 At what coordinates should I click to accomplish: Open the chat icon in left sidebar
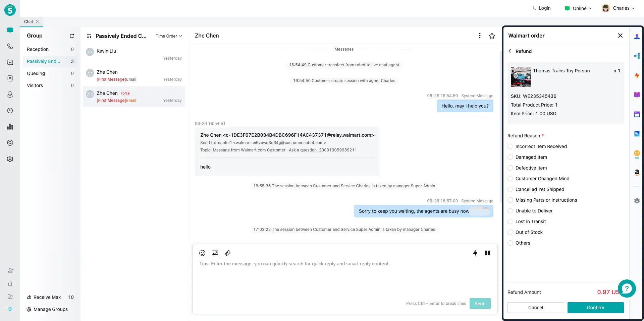[10, 30]
